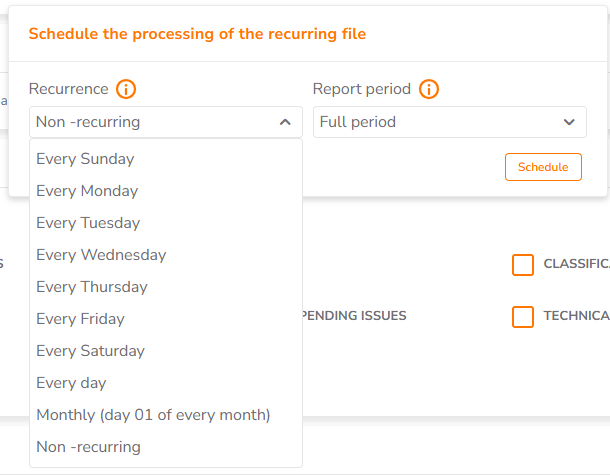Click the Recurrence info icon

[x=126, y=89]
